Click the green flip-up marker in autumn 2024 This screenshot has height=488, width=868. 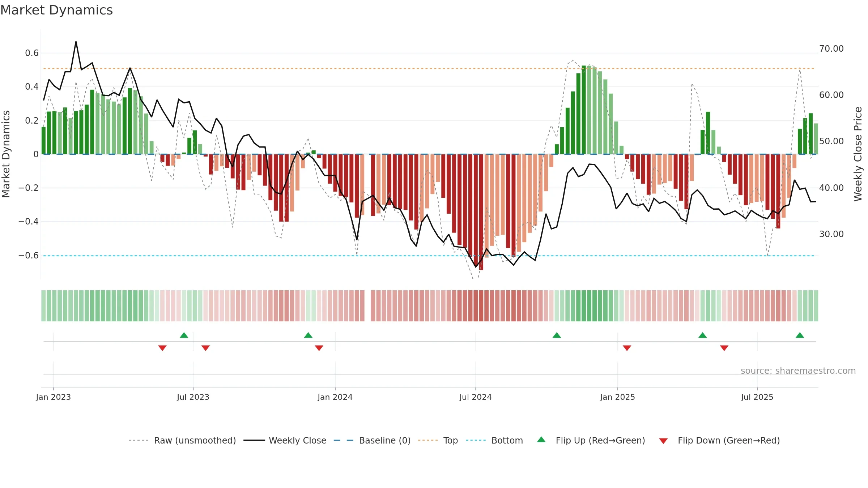click(557, 335)
